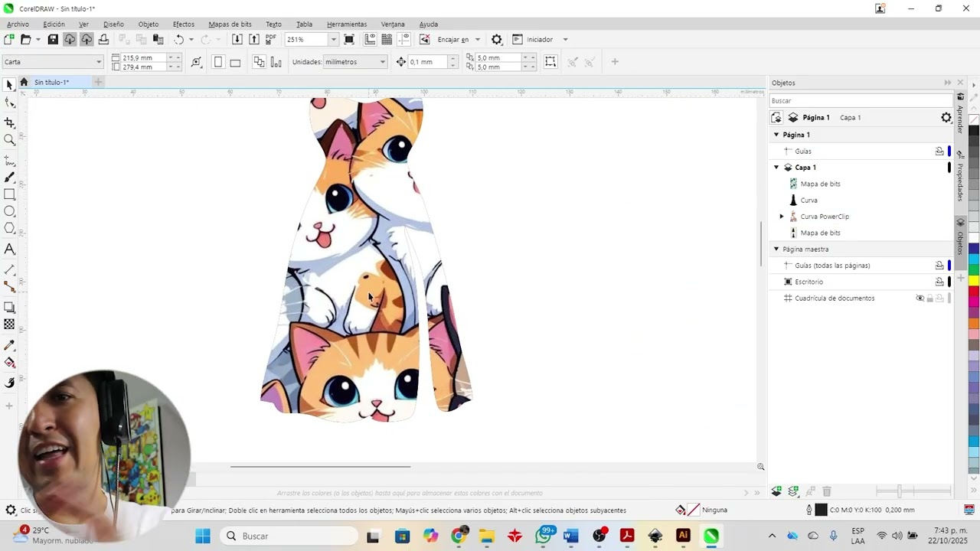The image size is (980, 551).
Task: Activate the Zoom magnifier tool
Action: tap(9, 140)
